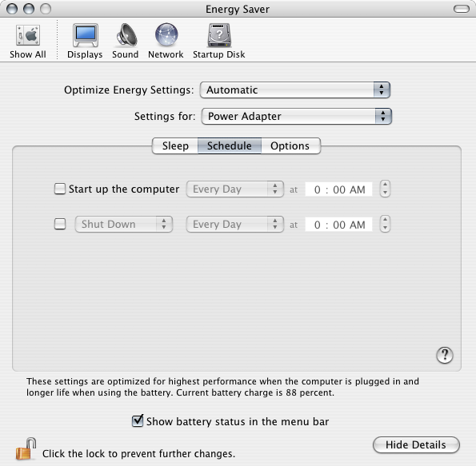476x466 pixels.
Task: Open the Startup Disk pane icon
Action: (219, 42)
